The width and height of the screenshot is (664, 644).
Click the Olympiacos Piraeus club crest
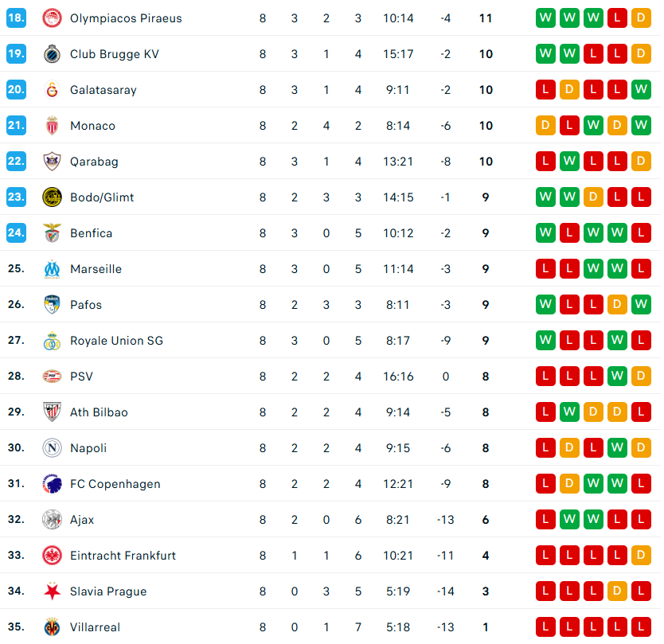pos(52,18)
